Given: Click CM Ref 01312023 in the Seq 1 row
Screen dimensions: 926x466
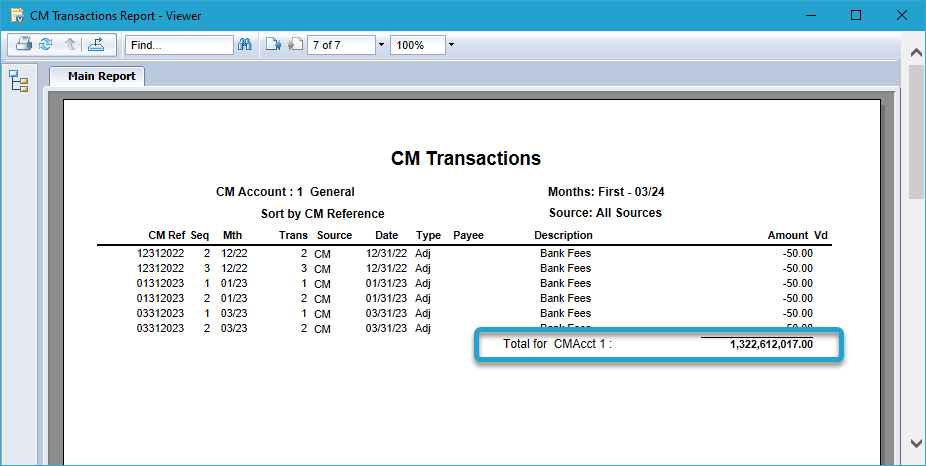Looking at the screenshot, I should (x=160, y=283).
